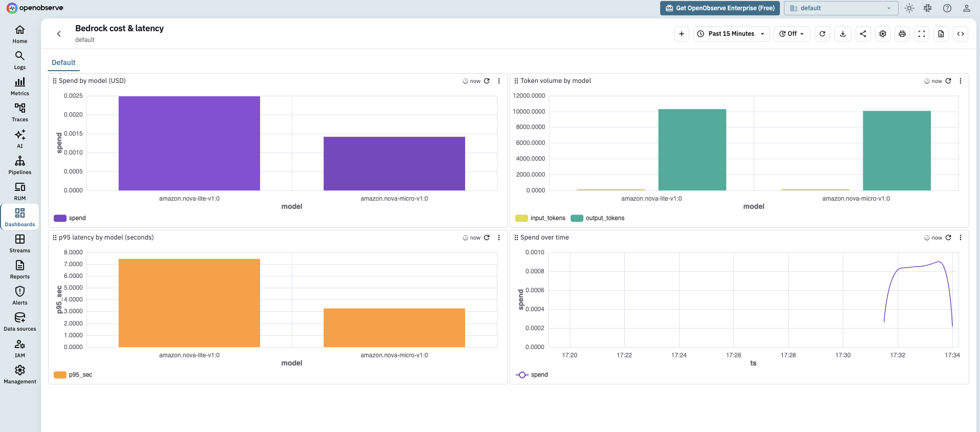Toggle input_tokens legend series
Screen dimensions: 980x432
pyautogui.click(x=540, y=218)
